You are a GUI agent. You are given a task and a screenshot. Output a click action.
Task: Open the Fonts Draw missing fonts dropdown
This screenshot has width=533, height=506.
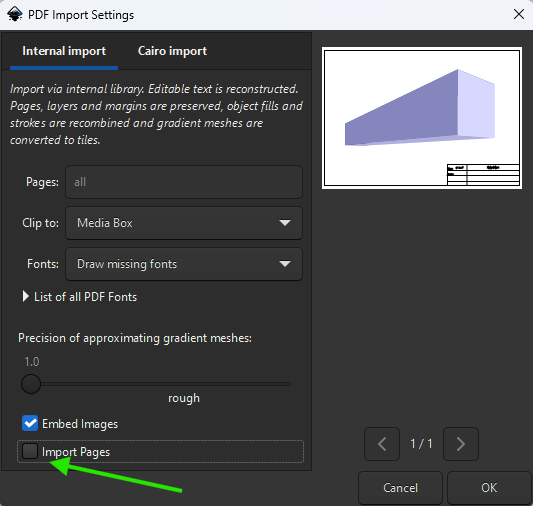[x=184, y=264]
